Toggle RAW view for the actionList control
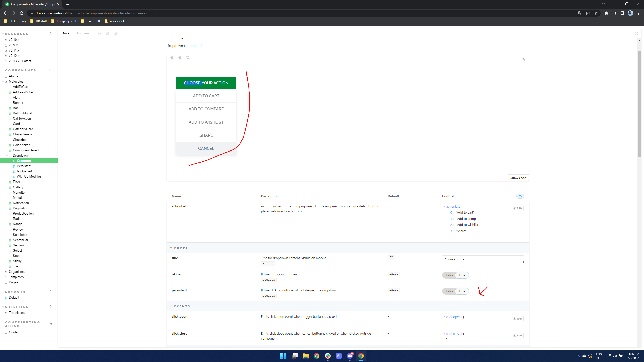Viewport: 644px width, 362px height. 517,208
